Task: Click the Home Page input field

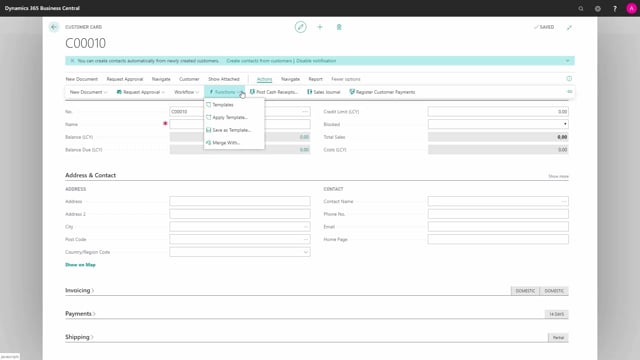Action: tap(498, 239)
